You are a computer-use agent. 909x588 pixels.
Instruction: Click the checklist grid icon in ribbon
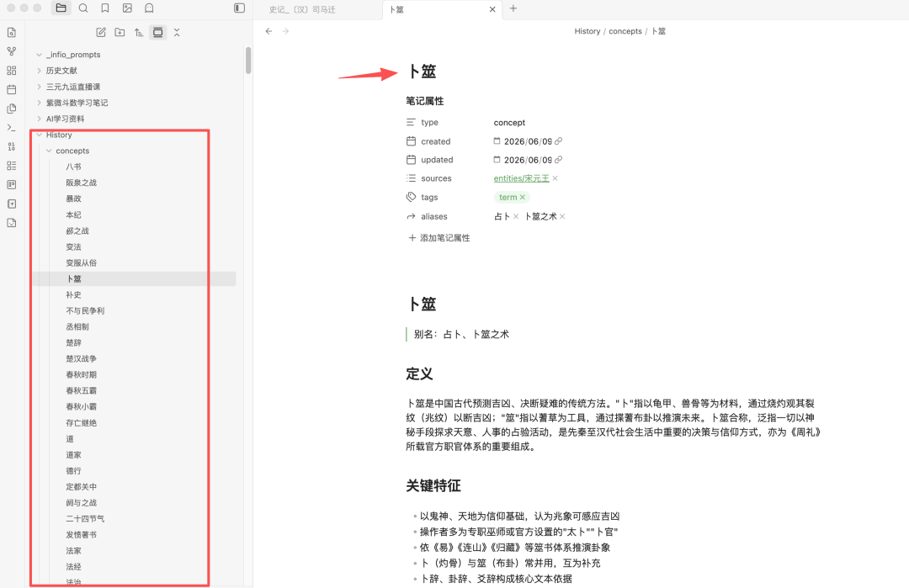click(x=12, y=166)
